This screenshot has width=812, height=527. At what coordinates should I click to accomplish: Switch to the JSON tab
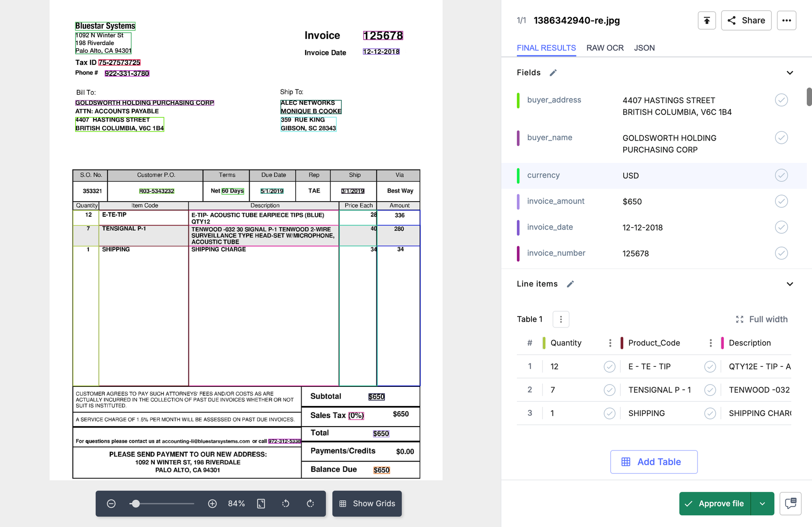[644, 48]
